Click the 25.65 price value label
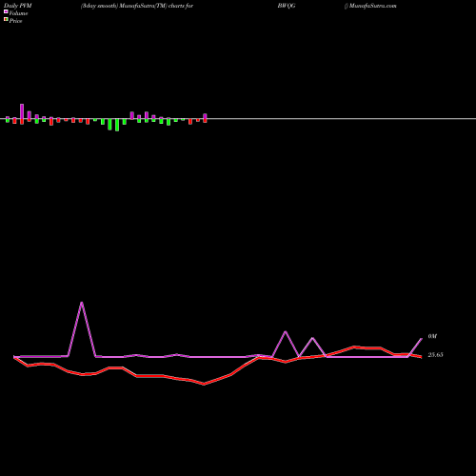 tap(435, 355)
